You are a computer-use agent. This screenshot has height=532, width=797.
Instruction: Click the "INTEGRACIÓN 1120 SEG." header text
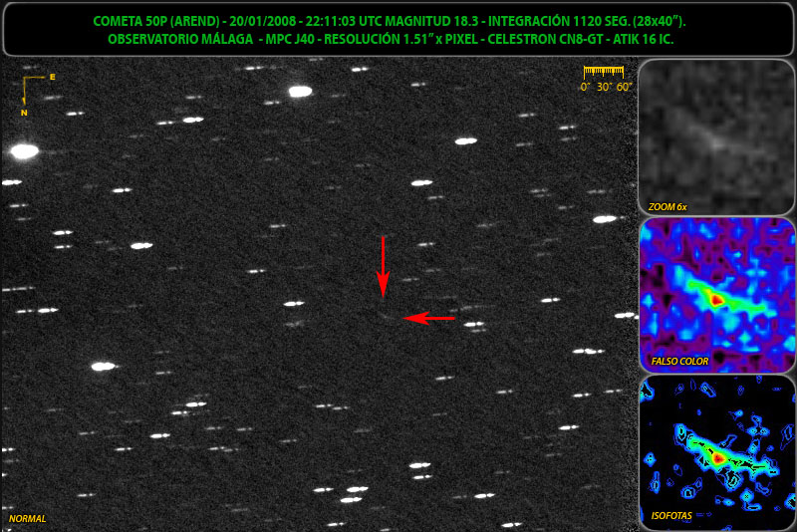(559, 21)
